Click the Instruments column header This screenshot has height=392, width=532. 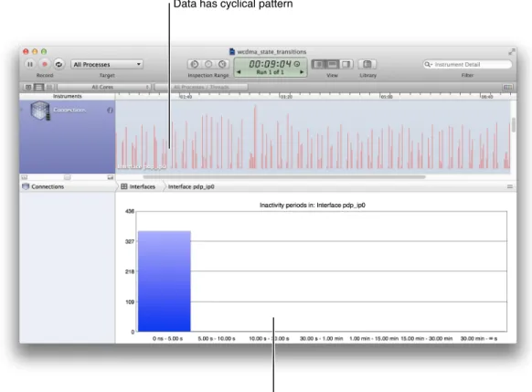click(x=67, y=96)
